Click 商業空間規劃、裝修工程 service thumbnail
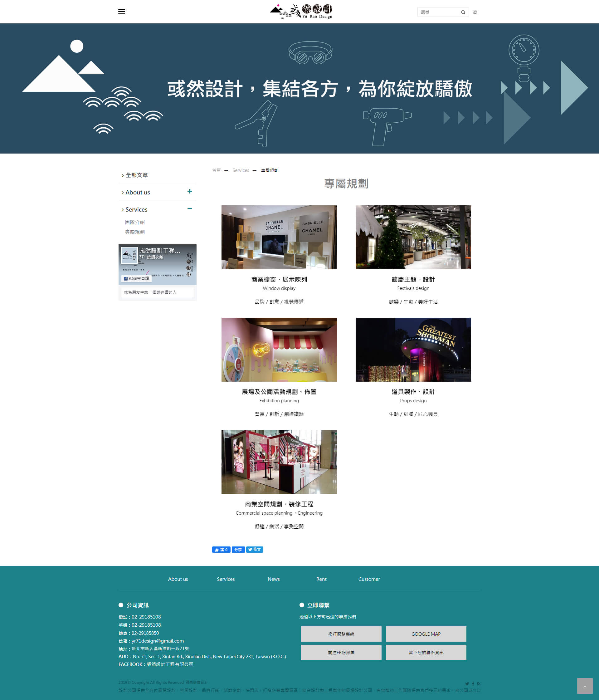 click(279, 462)
